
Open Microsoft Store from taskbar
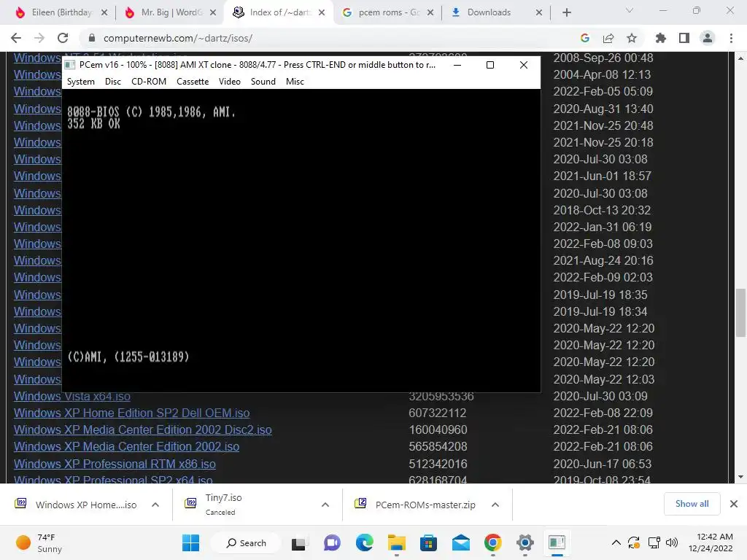coord(429,542)
